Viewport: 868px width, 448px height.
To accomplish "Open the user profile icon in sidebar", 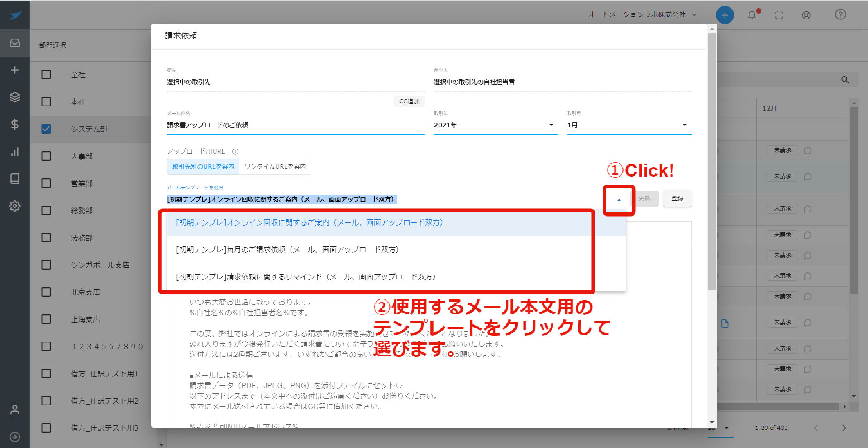I will tap(15, 410).
